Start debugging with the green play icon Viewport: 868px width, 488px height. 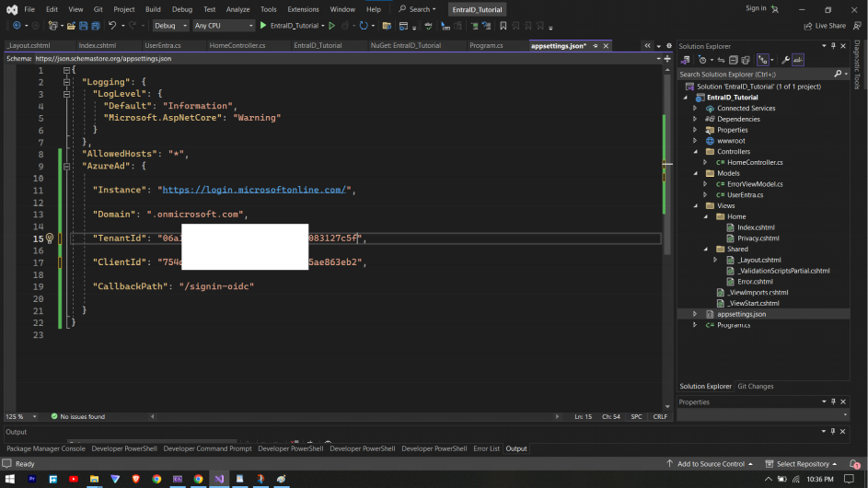click(x=263, y=26)
